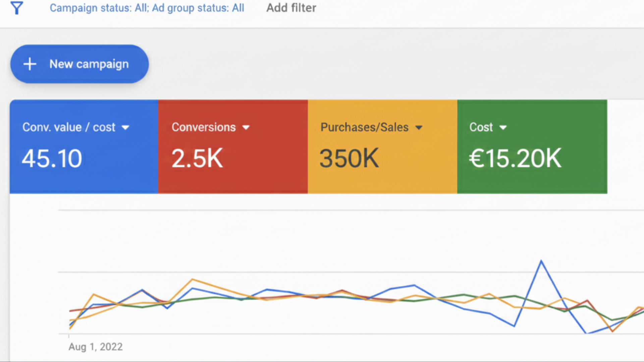Click the Cost metric label
This screenshot has width=644, height=362.
(481, 127)
